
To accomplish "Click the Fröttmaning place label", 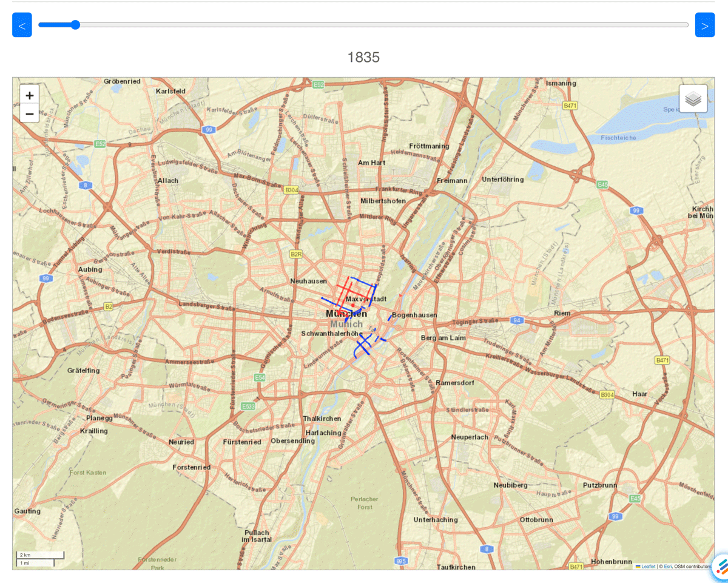I will pyautogui.click(x=429, y=146).
